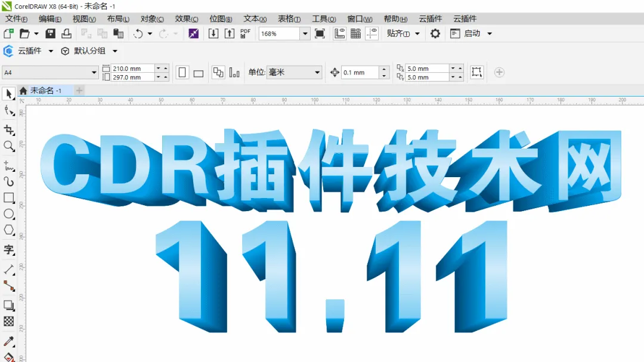Open Options with the gear icon
Screen dimensions: 644x362
pos(435,33)
